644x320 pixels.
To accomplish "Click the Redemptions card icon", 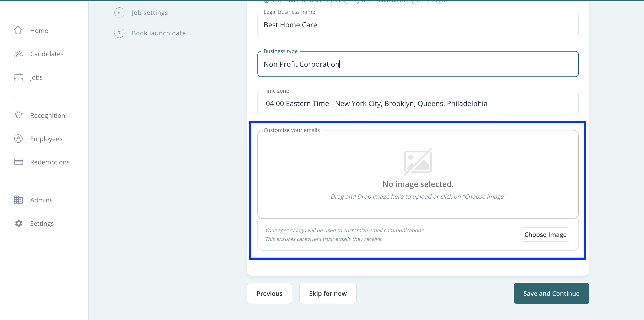I will click(x=18, y=162).
